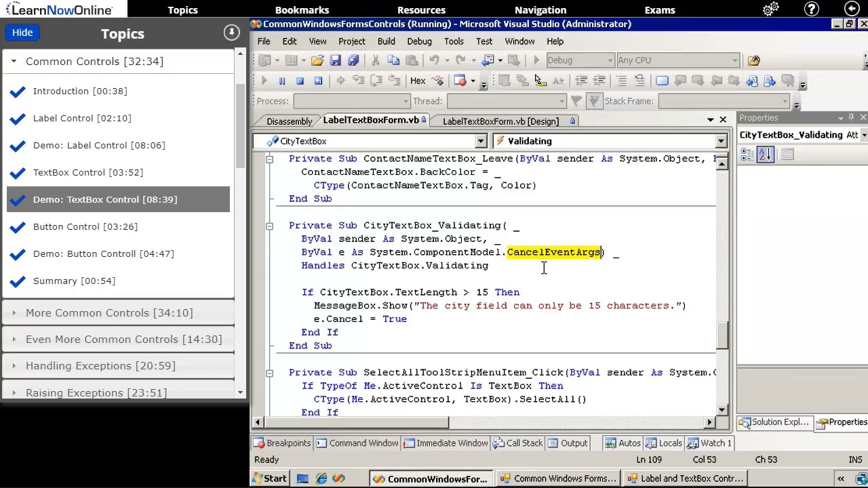Open the active files list dropdown arrow
Screen dimensions: 868x488
(710, 120)
